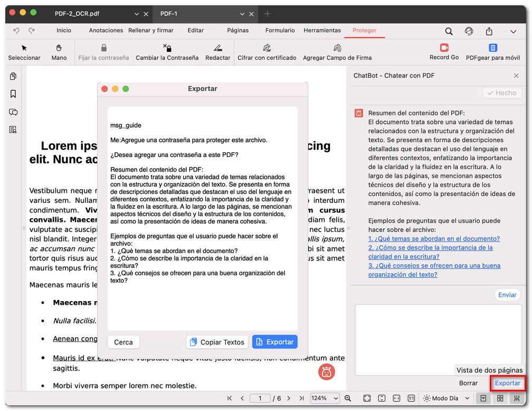Image resolution: width=532 pixels, height=411 pixels.
Task: Open the Herramientas tab
Action: tap(322, 31)
